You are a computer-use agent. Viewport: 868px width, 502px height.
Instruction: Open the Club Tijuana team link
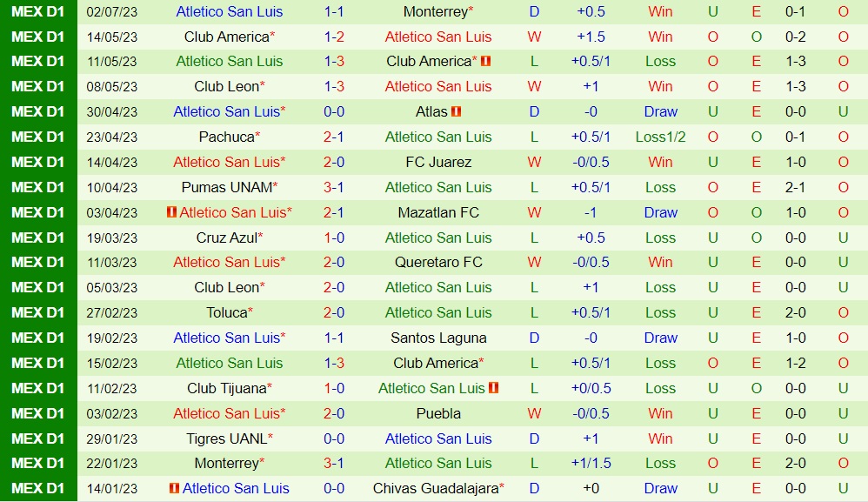tap(227, 388)
